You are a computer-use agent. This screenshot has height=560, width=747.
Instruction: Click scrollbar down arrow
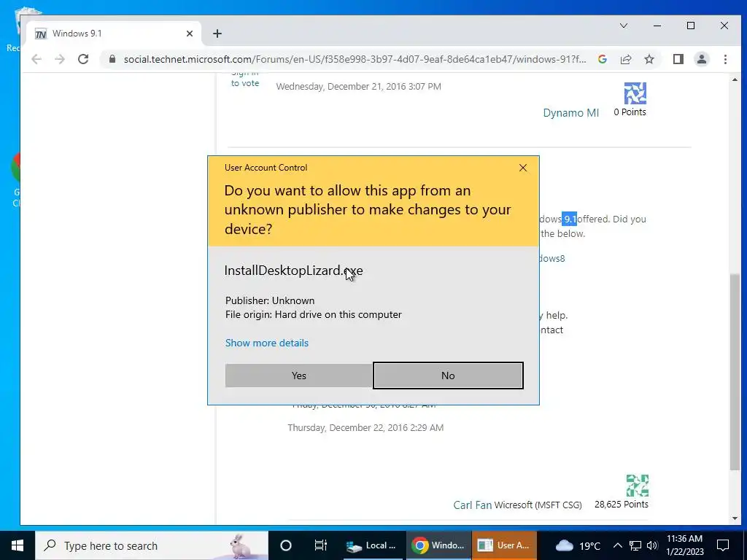coord(735,518)
